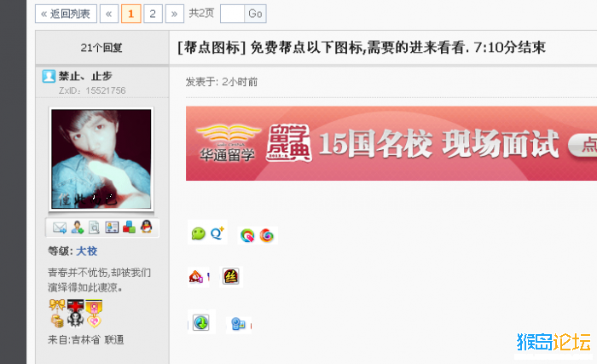Click the black square 丝 icon
Viewport: 597px width, 364px height.
coord(231,276)
